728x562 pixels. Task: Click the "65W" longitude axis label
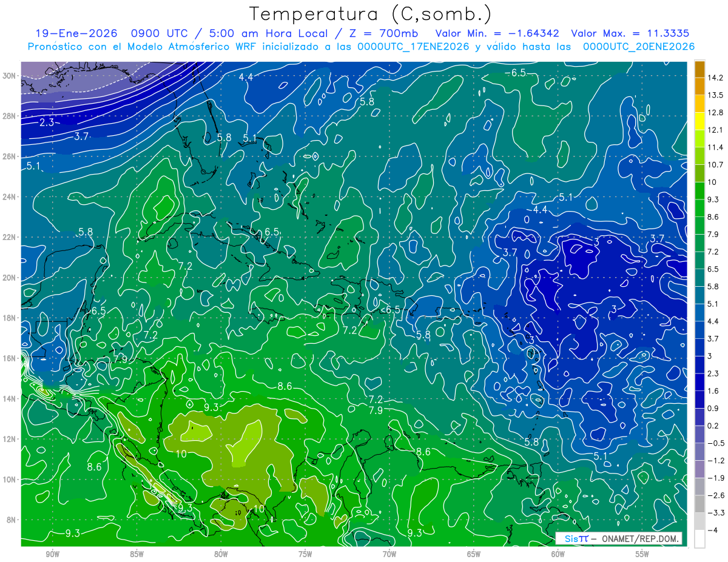pyautogui.click(x=474, y=554)
